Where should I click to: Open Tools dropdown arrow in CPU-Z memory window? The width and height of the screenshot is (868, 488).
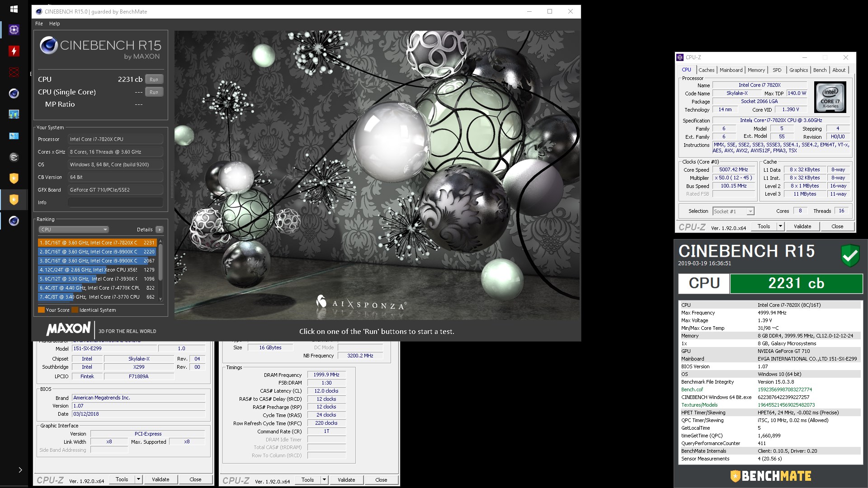pos(324,480)
